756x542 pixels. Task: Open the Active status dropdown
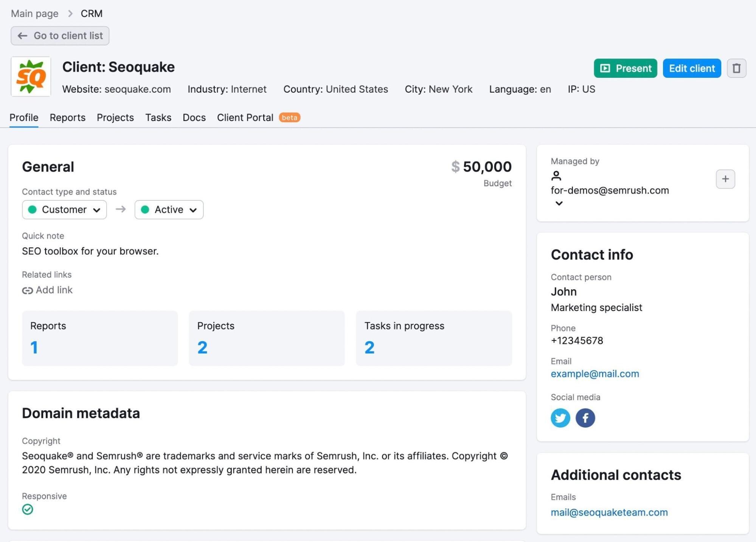click(169, 210)
